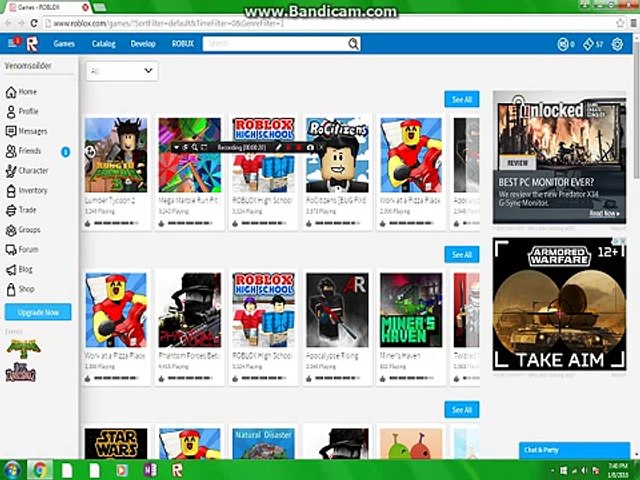640x480 pixels.
Task: Open Messages in the sidebar
Action: (x=27, y=131)
